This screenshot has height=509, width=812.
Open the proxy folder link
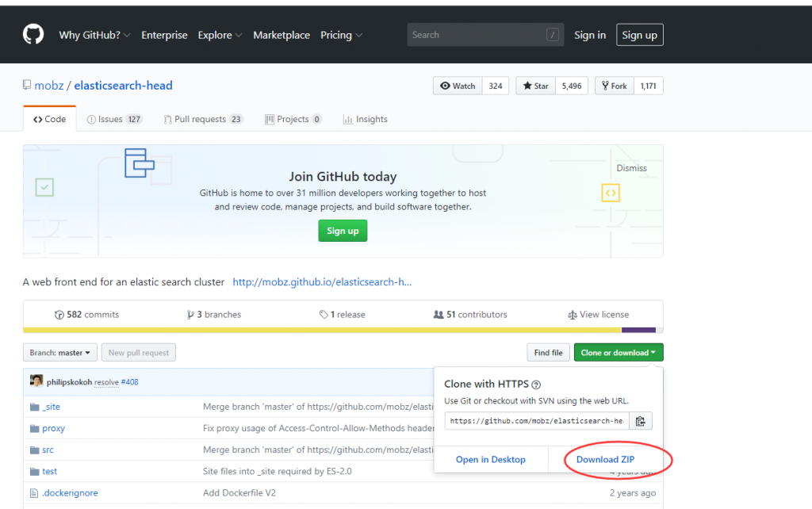point(53,429)
